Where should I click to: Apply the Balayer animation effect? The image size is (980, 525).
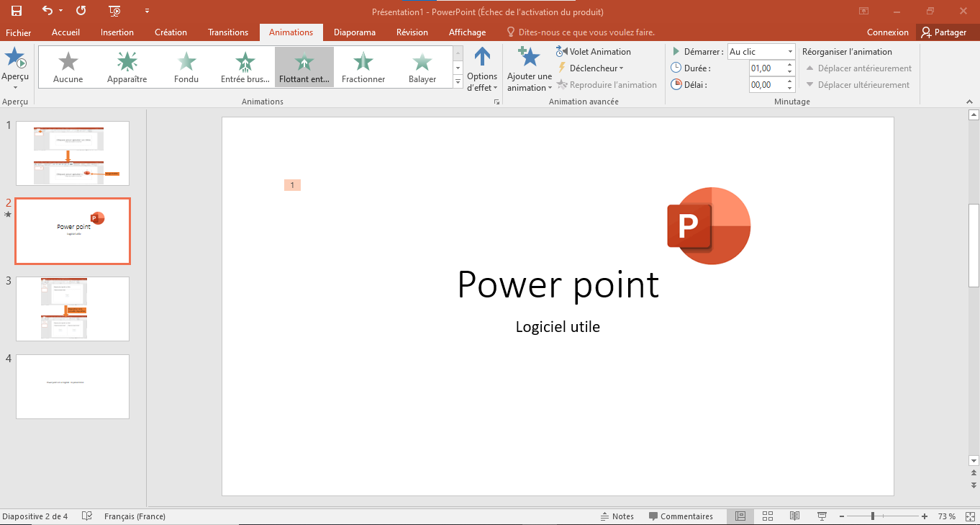tap(422, 67)
